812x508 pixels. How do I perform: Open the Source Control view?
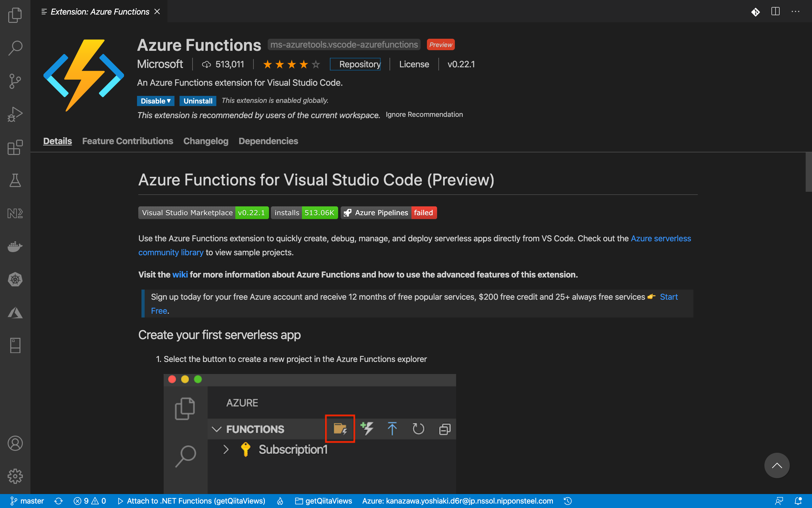(x=15, y=81)
